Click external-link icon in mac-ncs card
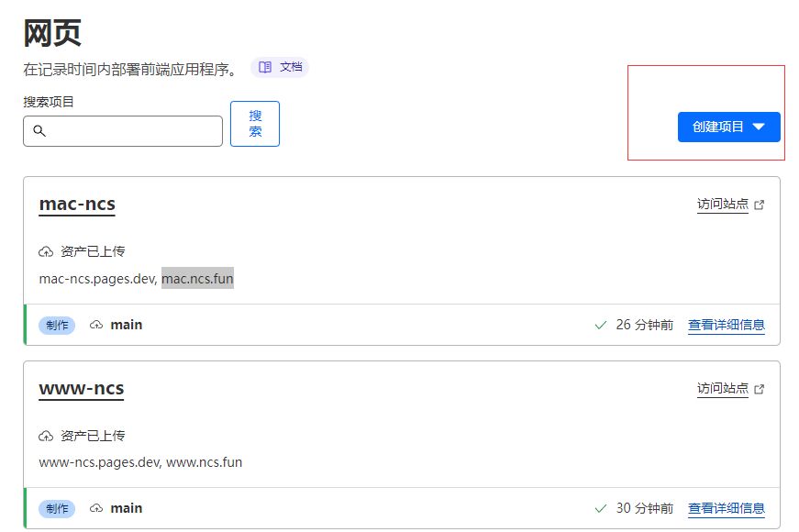799x532 pixels. pyautogui.click(x=759, y=205)
